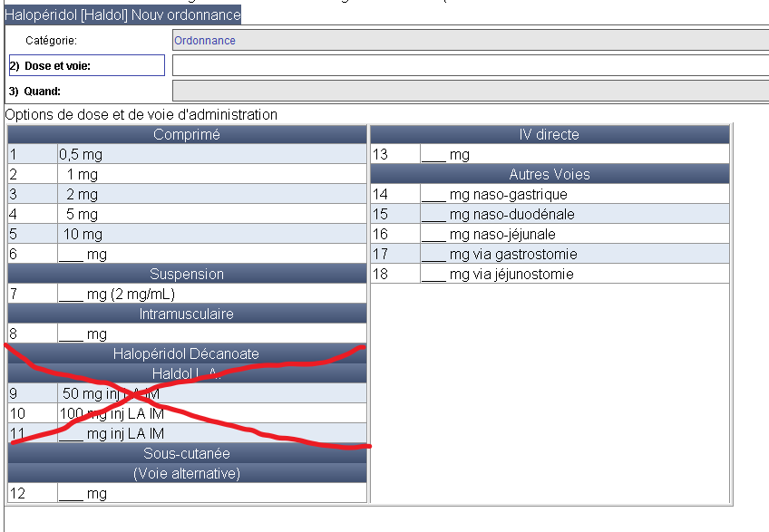The image size is (769, 532).
Task: Select 100 mg inj LA IM option
Action: point(111,413)
